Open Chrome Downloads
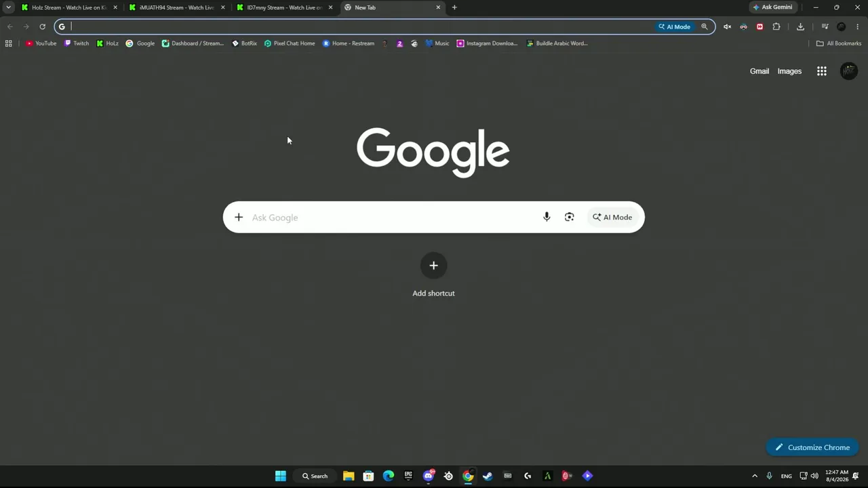Screen dimensions: 868x488 click(800, 26)
